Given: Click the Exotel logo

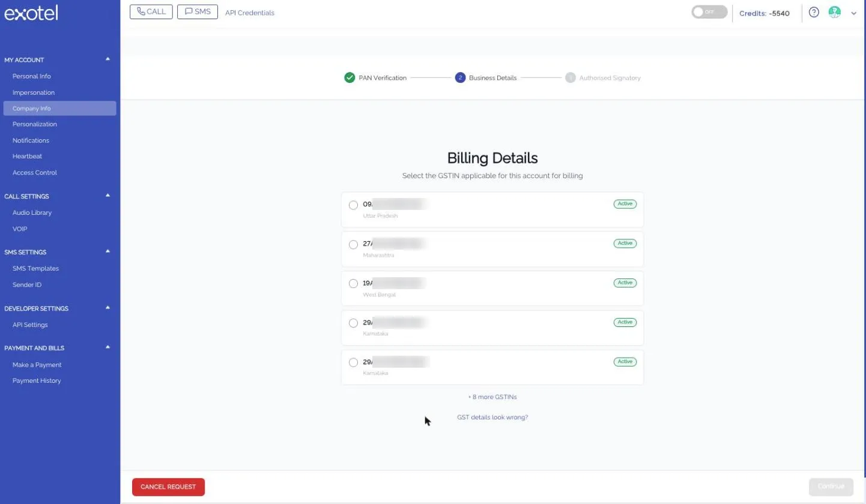Looking at the screenshot, I should point(31,13).
